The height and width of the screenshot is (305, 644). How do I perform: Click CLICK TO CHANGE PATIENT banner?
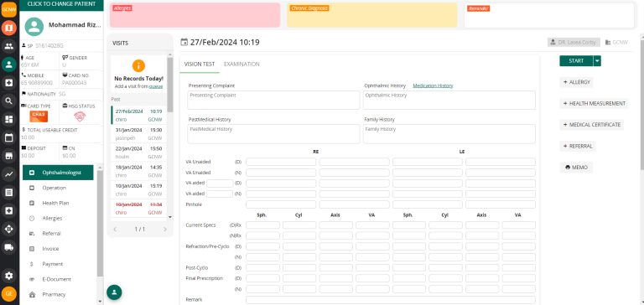click(61, 4)
